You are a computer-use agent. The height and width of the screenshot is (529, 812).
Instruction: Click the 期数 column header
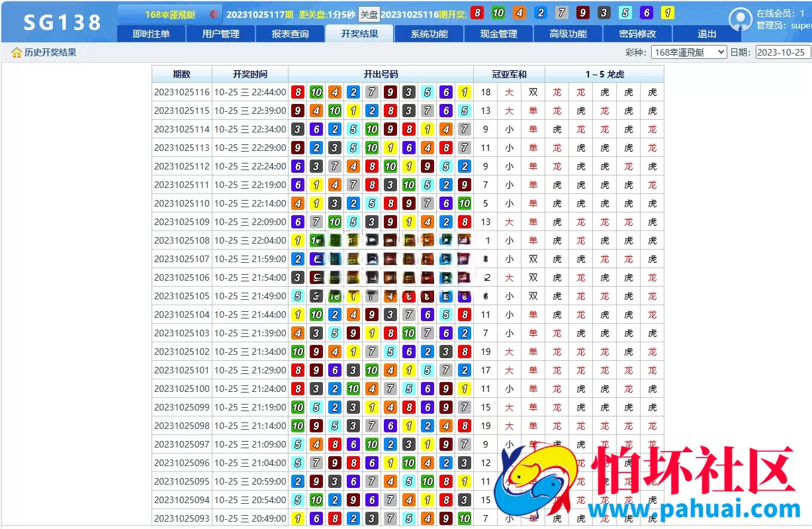[x=181, y=75]
